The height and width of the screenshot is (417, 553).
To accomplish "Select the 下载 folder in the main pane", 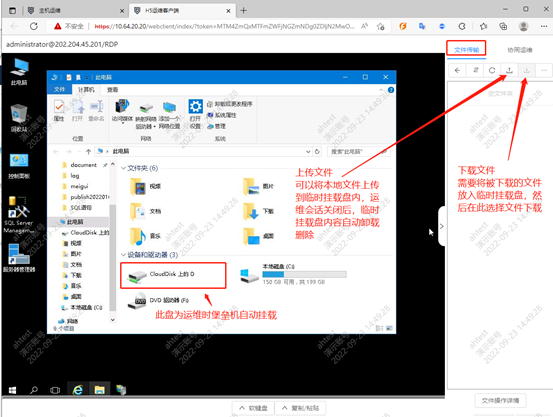I will pos(259,211).
